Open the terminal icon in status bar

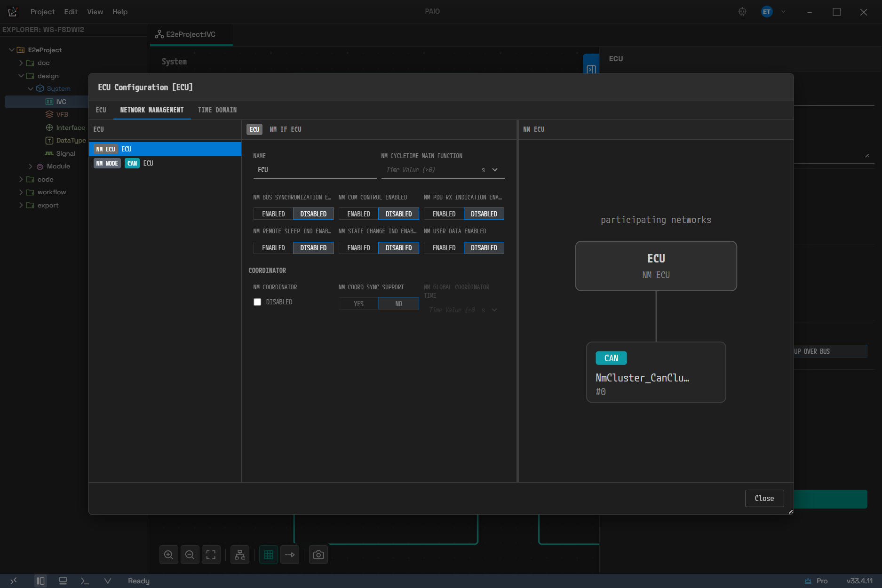[85, 581]
